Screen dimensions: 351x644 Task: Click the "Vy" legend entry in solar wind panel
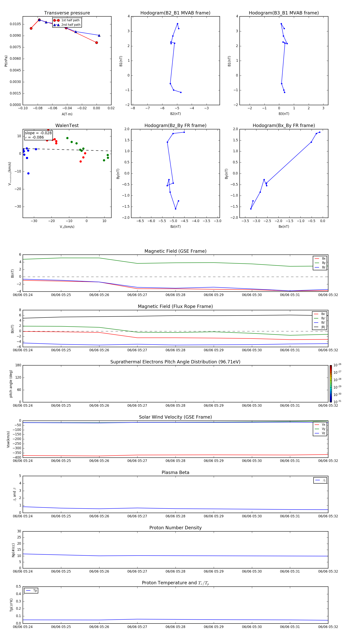click(320, 429)
